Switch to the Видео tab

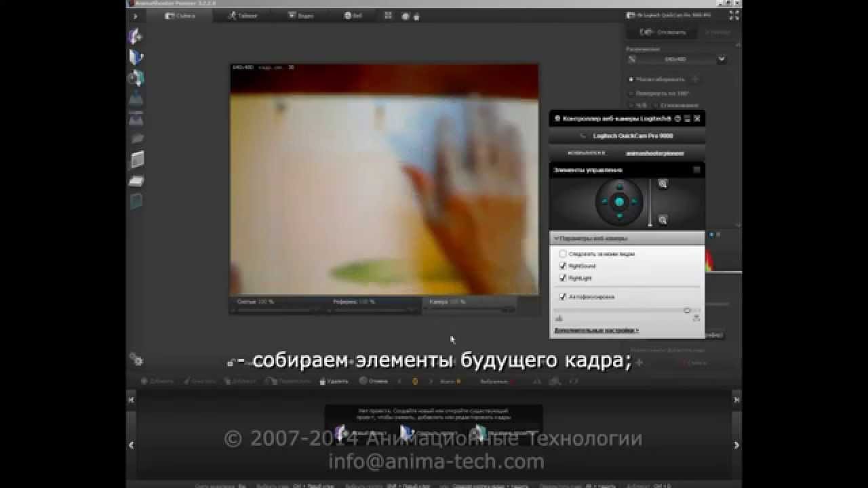pos(300,16)
